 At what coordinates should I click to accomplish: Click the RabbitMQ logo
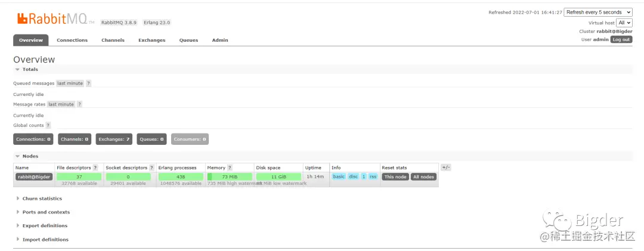tap(55, 19)
